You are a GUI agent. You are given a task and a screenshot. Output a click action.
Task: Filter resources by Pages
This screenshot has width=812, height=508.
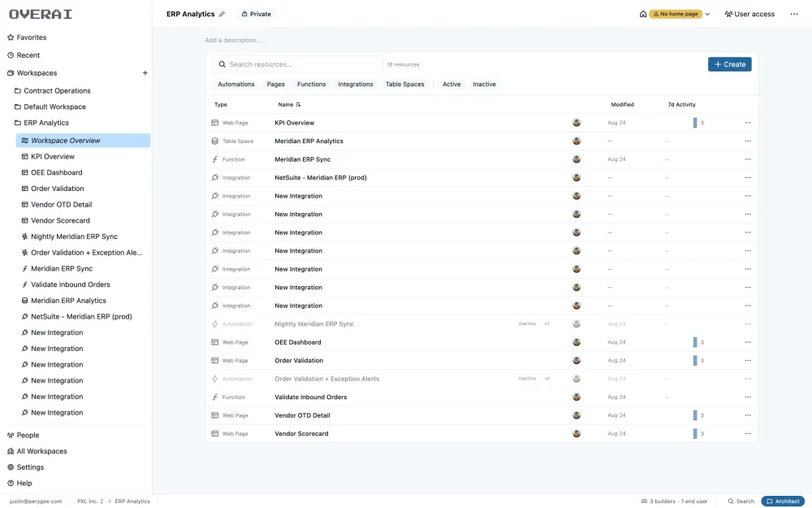[x=275, y=84]
